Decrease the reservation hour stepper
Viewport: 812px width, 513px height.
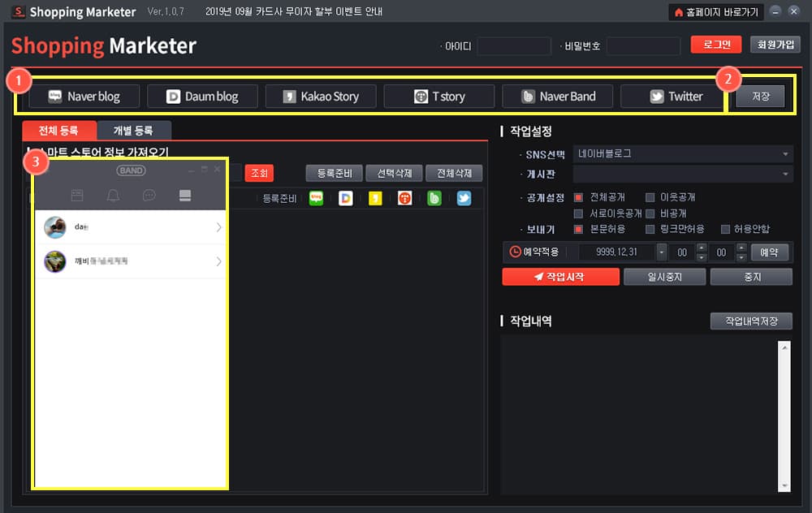point(702,256)
